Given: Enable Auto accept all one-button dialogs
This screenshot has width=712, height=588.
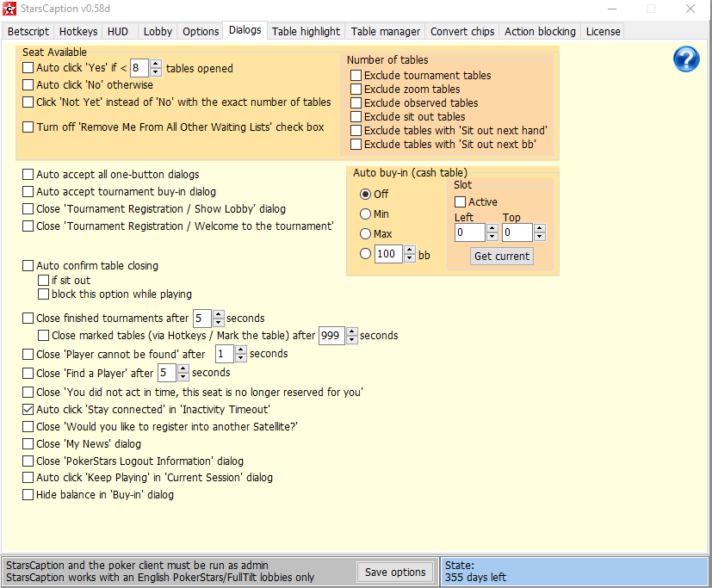Looking at the screenshot, I should click(x=28, y=175).
